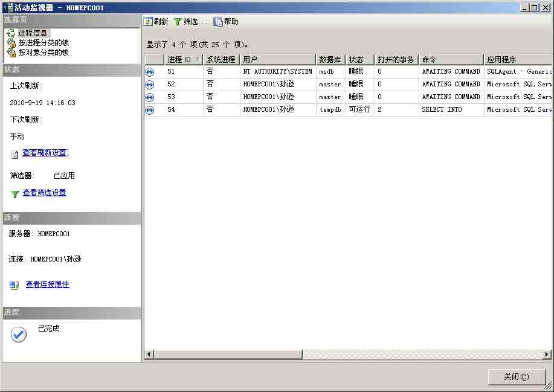Click the row icon for process 52
The height and width of the screenshot is (392, 554).
[150, 85]
